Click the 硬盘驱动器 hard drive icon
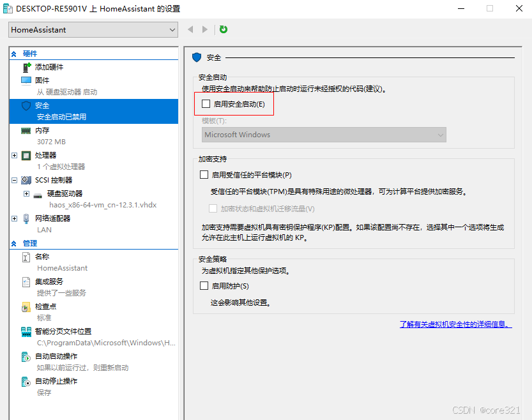The image size is (532, 420). pyautogui.click(x=38, y=195)
